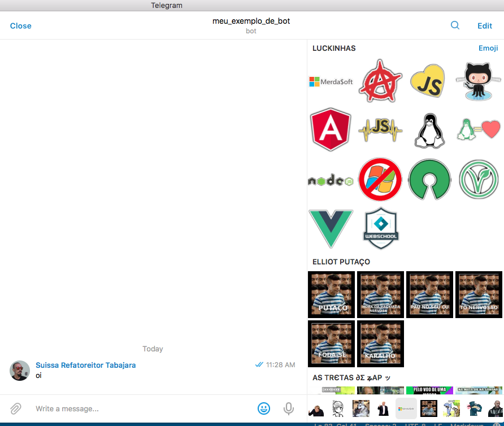Choose the yellow JS heart sticker
The image size is (504, 426).
coord(428,81)
